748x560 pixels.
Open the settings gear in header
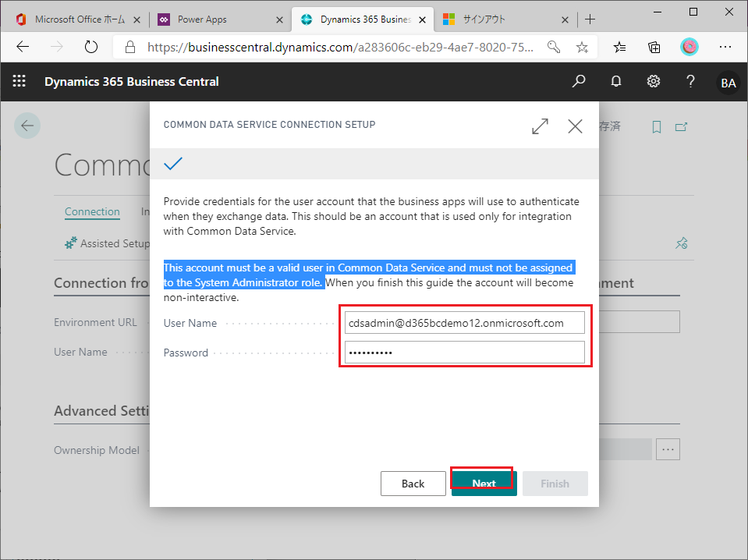[653, 82]
